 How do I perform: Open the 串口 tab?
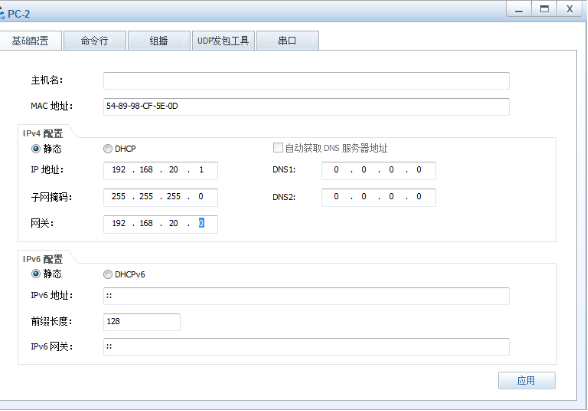pyautogui.click(x=287, y=40)
